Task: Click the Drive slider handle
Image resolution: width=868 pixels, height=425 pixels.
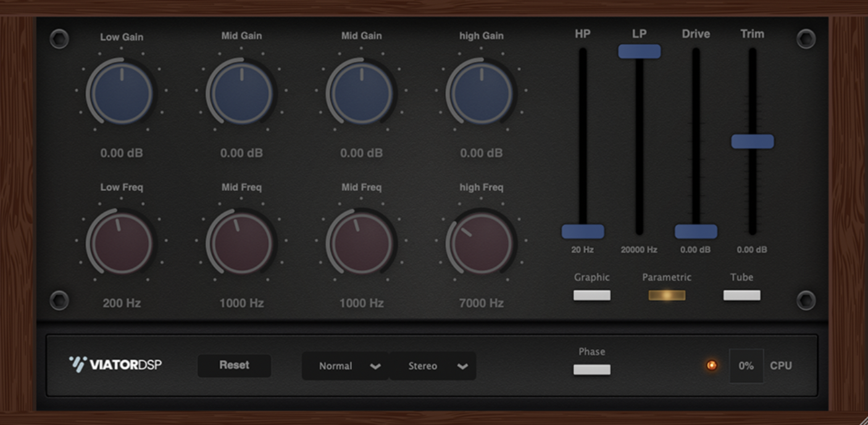Action: pyautogui.click(x=696, y=232)
